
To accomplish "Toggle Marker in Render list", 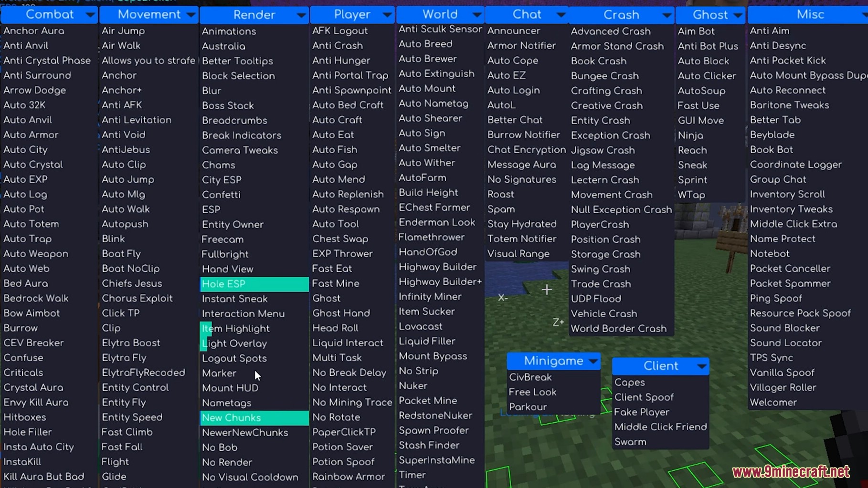I will [x=254, y=373].
